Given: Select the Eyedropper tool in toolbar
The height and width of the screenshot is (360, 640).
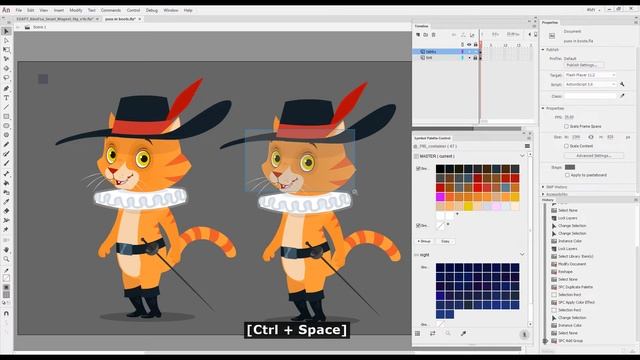Looking at the screenshot, I should [6, 202].
